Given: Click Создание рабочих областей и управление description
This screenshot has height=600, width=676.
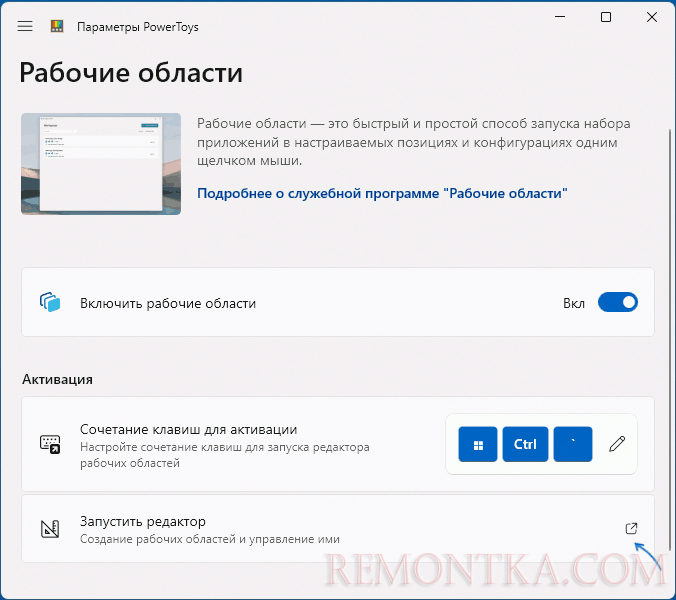Looking at the screenshot, I should click(x=210, y=539).
